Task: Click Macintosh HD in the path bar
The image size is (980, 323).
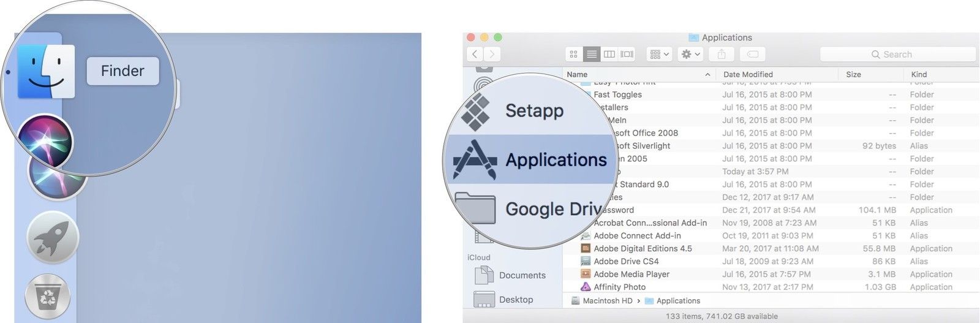Action: click(x=607, y=301)
